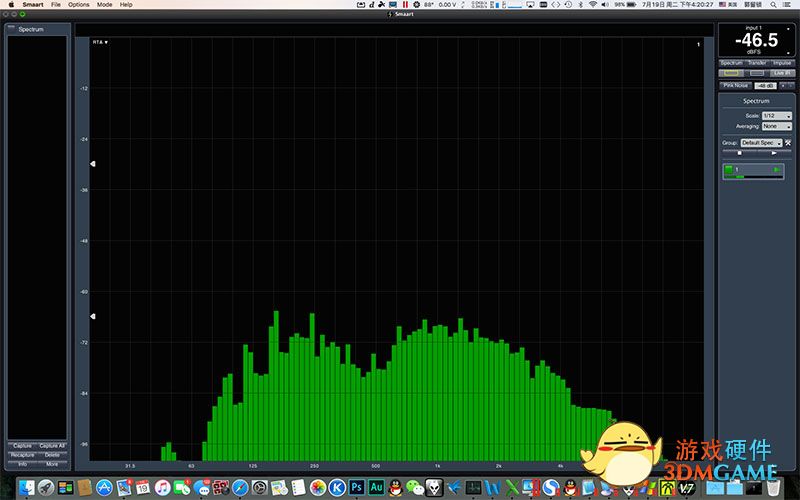This screenshot has width=800, height=500.
Task: Open iTunes music icon in dock
Action: tap(162, 488)
